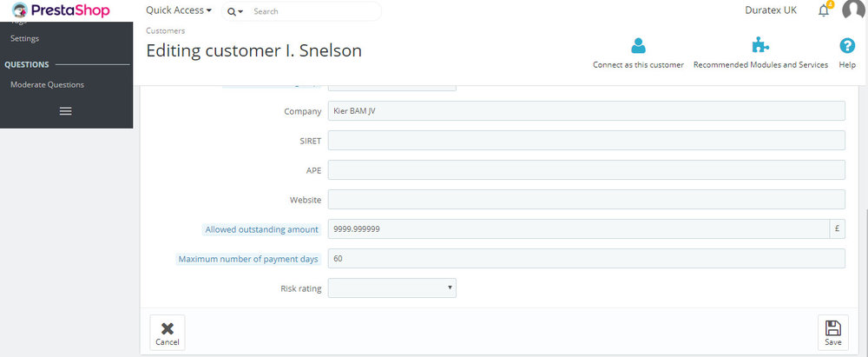The height and width of the screenshot is (357, 868).
Task: Open the user profile avatar
Action: coord(854,10)
